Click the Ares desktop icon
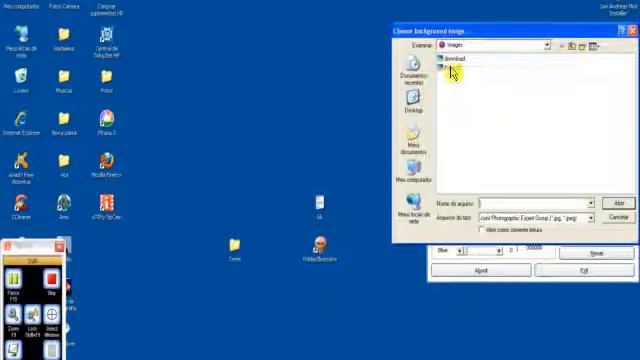The height and width of the screenshot is (360, 640). [x=64, y=207]
